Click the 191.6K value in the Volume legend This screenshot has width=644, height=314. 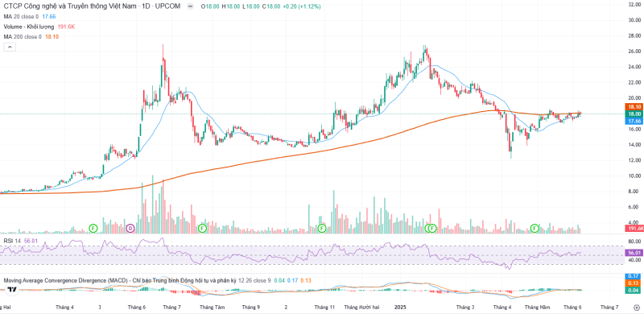tap(66, 27)
